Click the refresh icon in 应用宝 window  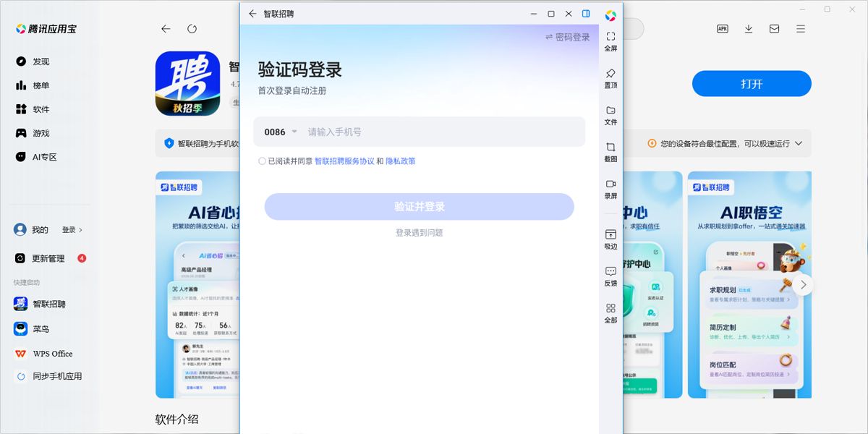tap(192, 29)
